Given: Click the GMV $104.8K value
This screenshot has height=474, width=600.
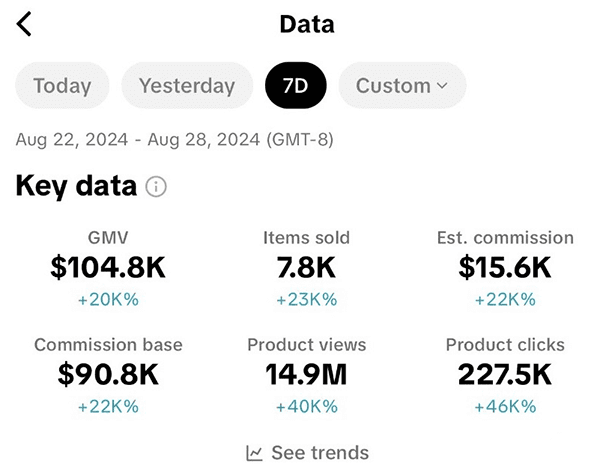Looking at the screenshot, I should [x=108, y=268].
